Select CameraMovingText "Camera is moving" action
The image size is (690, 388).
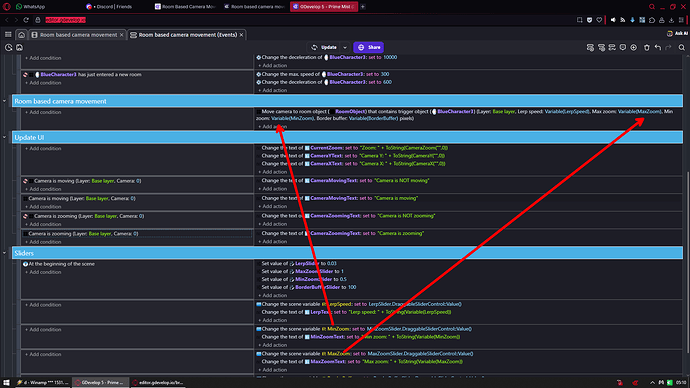point(339,198)
